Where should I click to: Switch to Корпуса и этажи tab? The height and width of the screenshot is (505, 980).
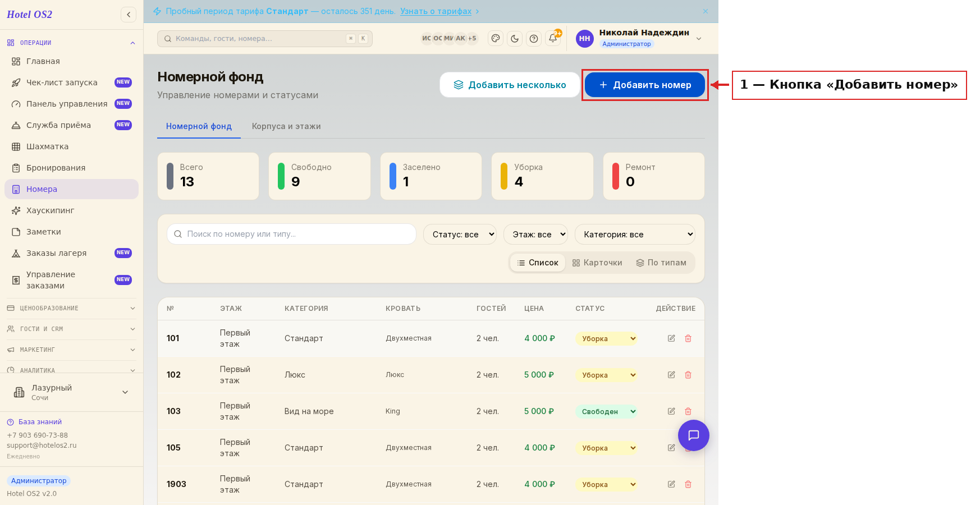(286, 126)
